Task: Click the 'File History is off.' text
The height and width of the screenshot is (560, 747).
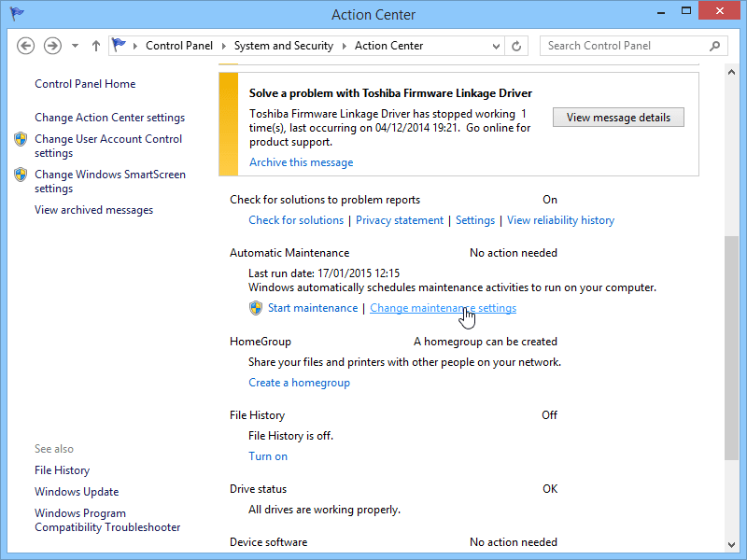Action: [290, 436]
